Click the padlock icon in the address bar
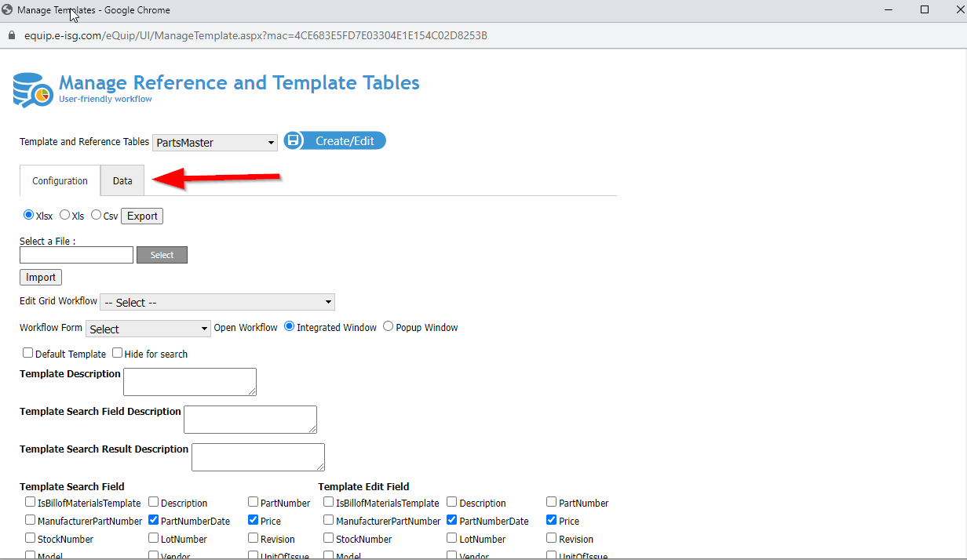 pos(11,35)
